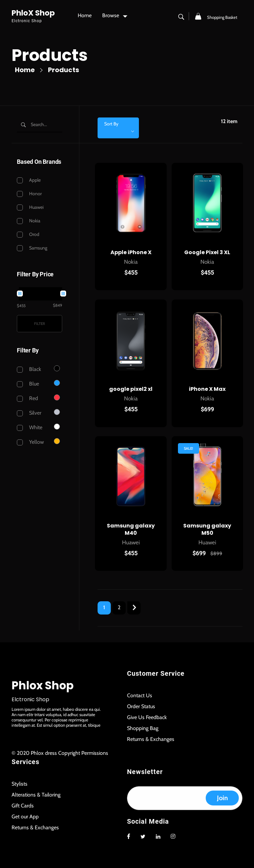
Task: Click the Facebook social media icon
Action: coord(128,836)
